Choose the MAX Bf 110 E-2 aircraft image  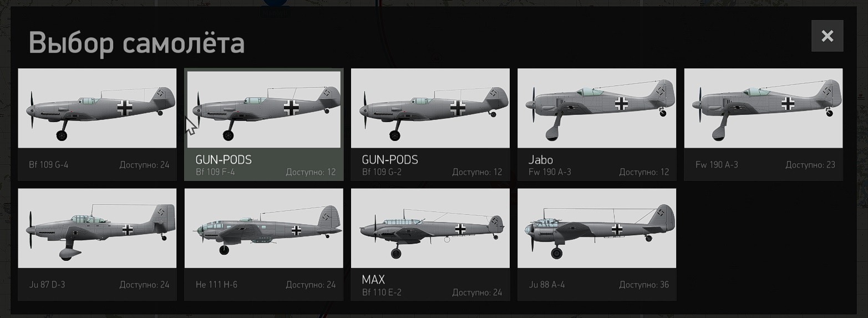coord(430,228)
